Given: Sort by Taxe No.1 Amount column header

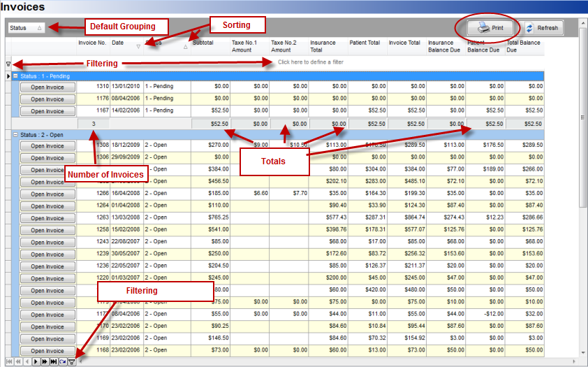Looking at the screenshot, I should coord(250,46).
